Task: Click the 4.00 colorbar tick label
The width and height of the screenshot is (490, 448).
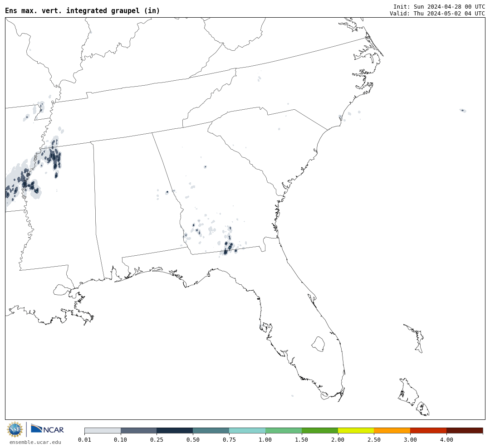Action: [446, 439]
